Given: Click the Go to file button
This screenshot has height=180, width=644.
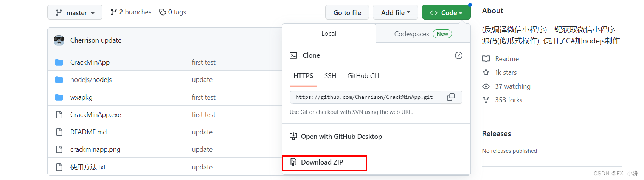Looking at the screenshot, I should coord(347,12).
